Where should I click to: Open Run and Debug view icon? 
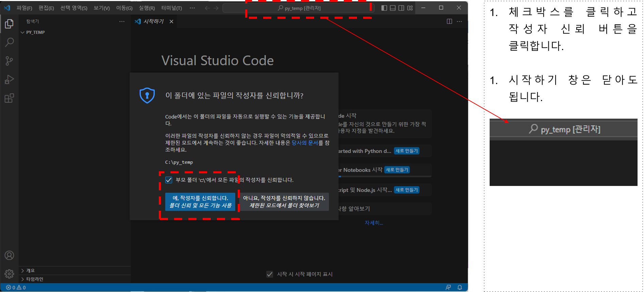click(9, 80)
